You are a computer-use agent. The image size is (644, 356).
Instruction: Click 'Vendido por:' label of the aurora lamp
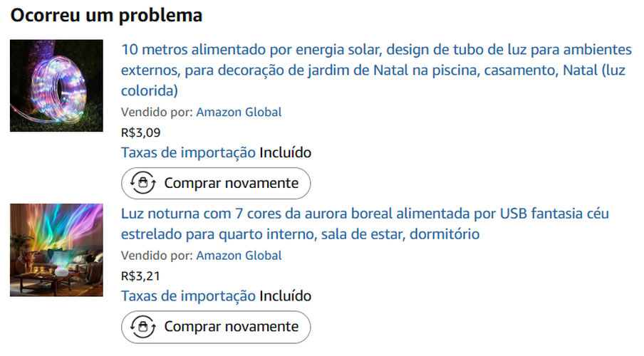[157, 256]
